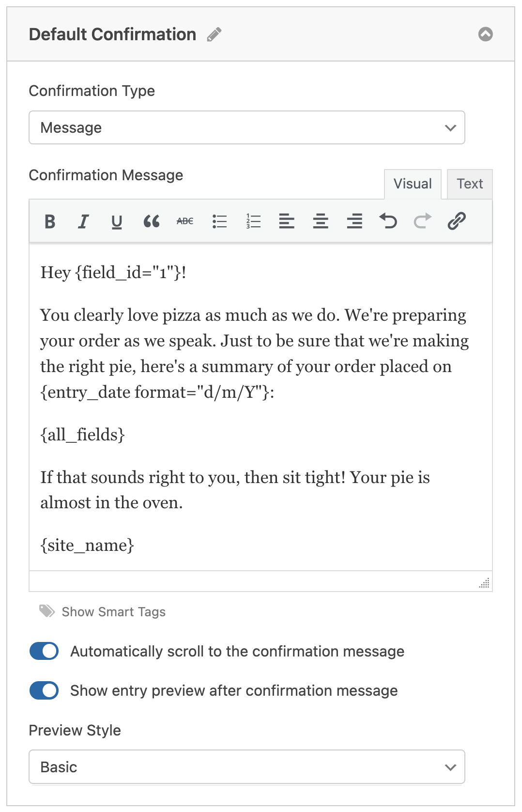522x812 pixels.
Task: Toggle bold formatting in editor toolbar
Action: tap(50, 221)
